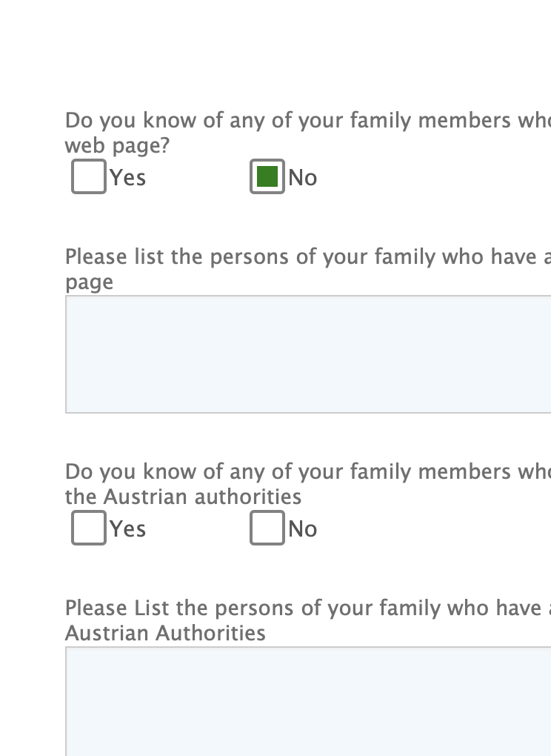The width and height of the screenshot is (551, 756).
Task: Tick the Yes checkbox for the Austrian authorities question
Action: click(x=89, y=528)
